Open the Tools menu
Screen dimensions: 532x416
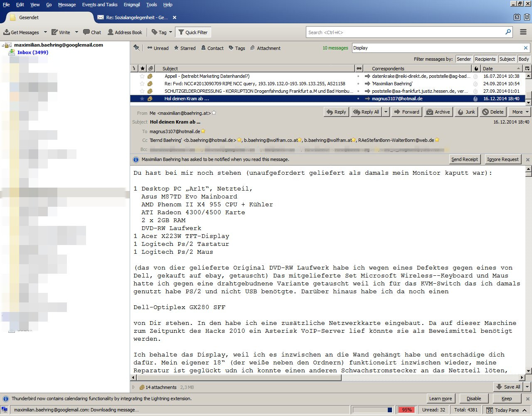152,5
